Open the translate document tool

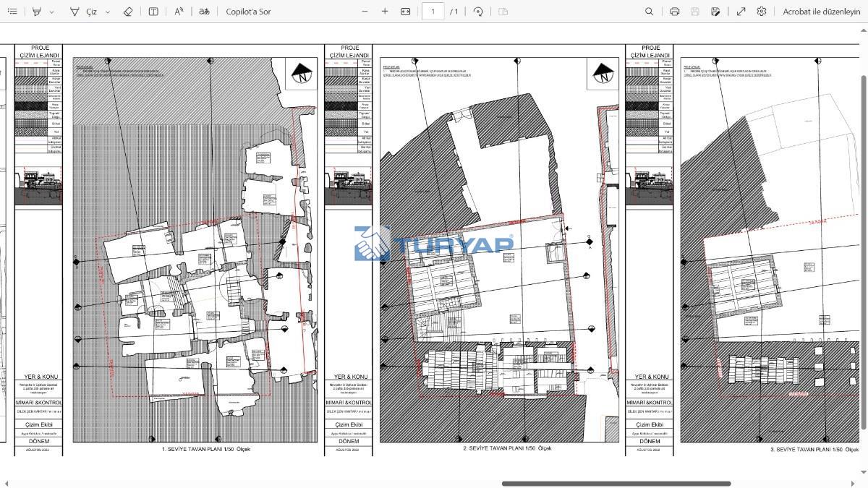[x=204, y=12]
